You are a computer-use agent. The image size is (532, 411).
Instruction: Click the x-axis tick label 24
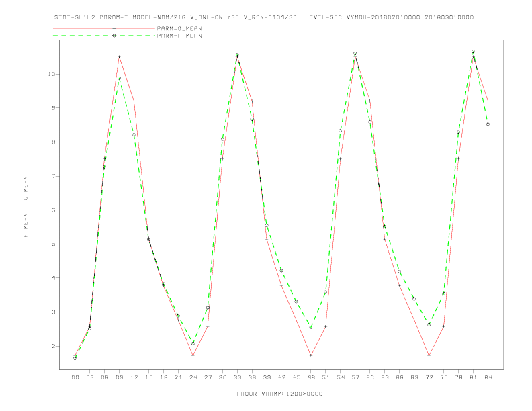point(193,377)
